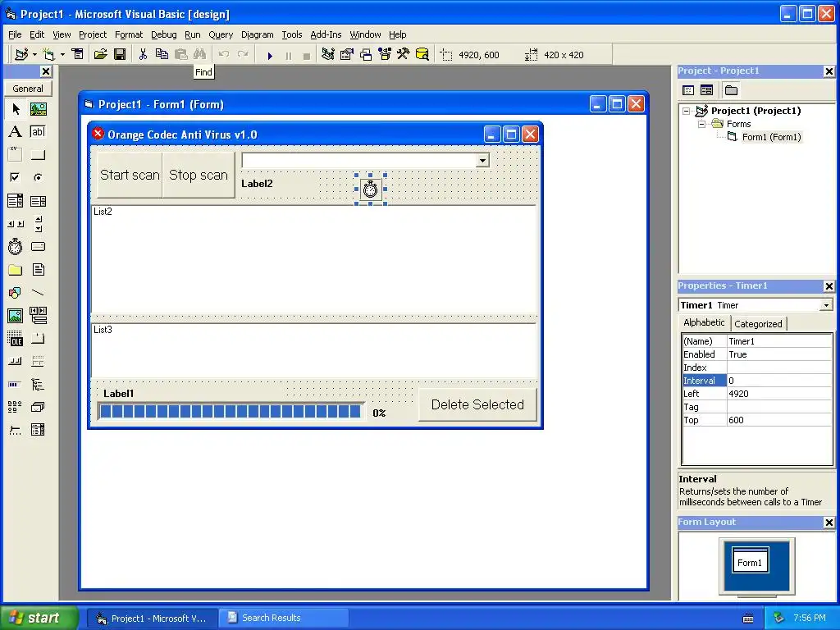This screenshot has width=840, height=630.
Task: Open the combo box dropdown on the form
Action: click(482, 160)
